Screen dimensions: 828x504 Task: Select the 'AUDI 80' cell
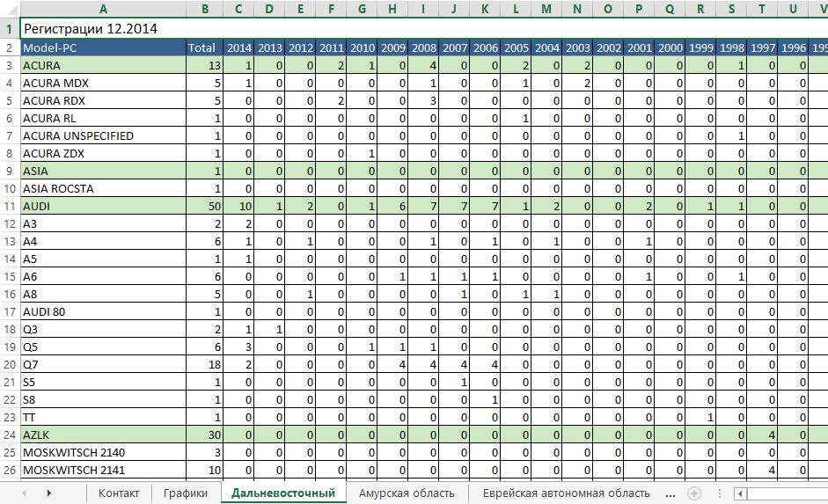(x=103, y=312)
